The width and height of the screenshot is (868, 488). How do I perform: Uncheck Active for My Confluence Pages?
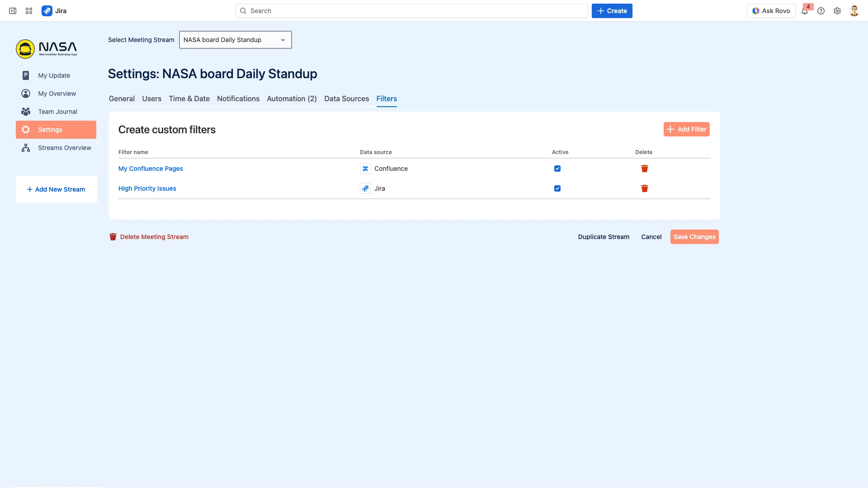[x=557, y=169]
